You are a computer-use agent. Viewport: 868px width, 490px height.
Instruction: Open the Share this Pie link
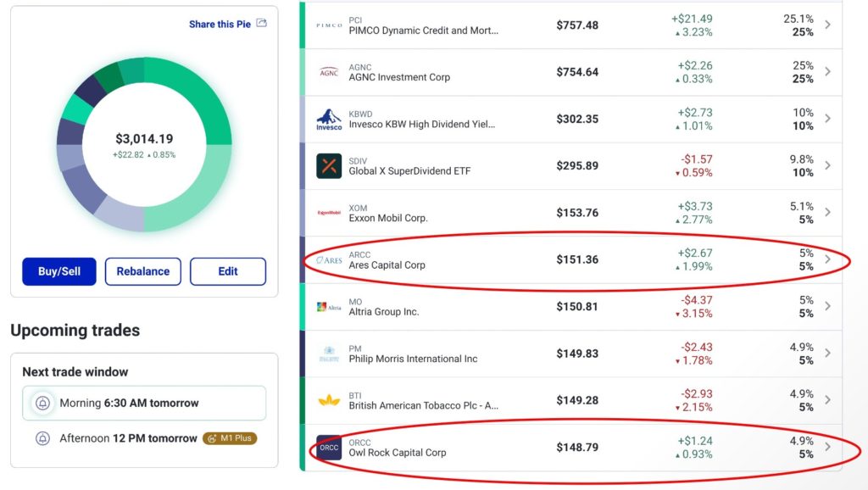pyautogui.click(x=220, y=25)
